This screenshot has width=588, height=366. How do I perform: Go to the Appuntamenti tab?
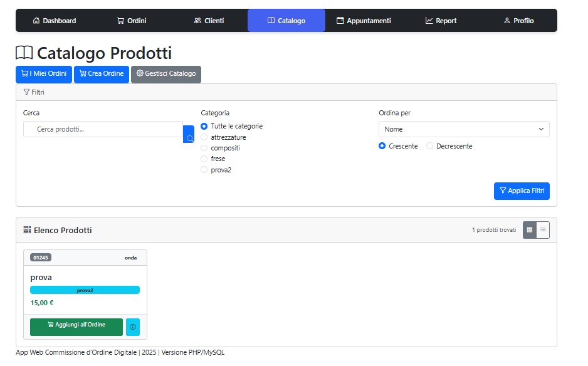(364, 21)
